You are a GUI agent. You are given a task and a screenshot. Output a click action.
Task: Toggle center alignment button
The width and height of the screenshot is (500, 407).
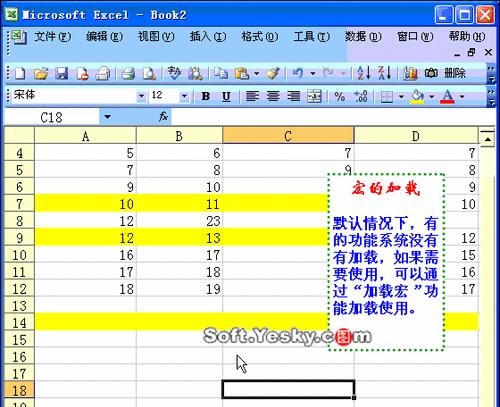click(273, 96)
